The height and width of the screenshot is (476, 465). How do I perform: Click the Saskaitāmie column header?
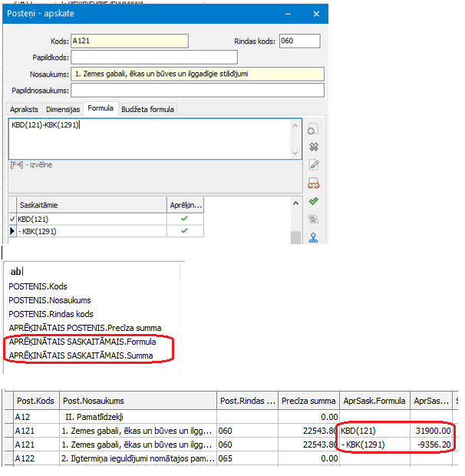(x=91, y=205)
